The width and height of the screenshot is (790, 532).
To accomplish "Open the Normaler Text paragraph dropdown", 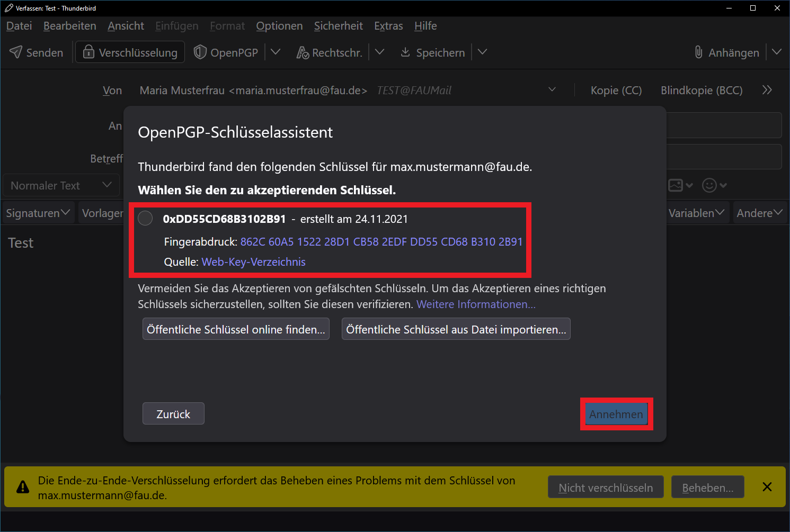I will click(x=61, y=185).
